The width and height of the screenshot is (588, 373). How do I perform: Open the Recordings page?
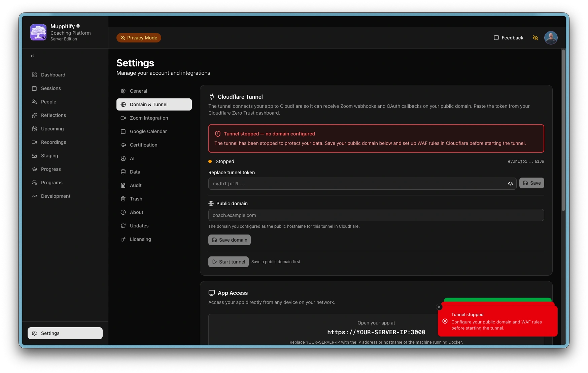point(53,142)
